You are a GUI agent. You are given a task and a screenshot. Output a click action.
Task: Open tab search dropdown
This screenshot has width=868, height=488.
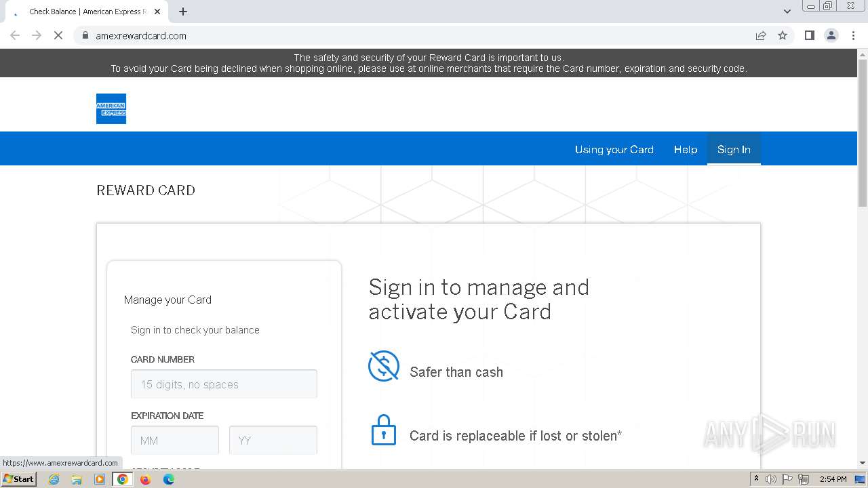(x=787, y=12)
